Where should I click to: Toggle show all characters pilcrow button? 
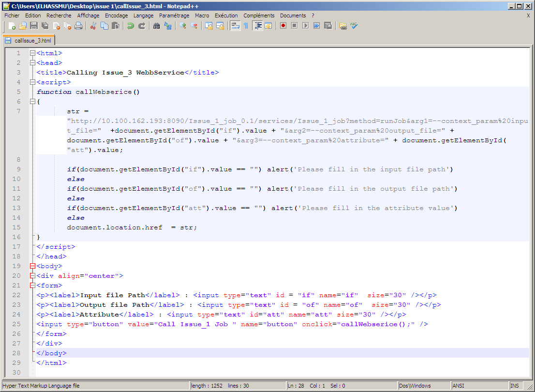point(246,26)
